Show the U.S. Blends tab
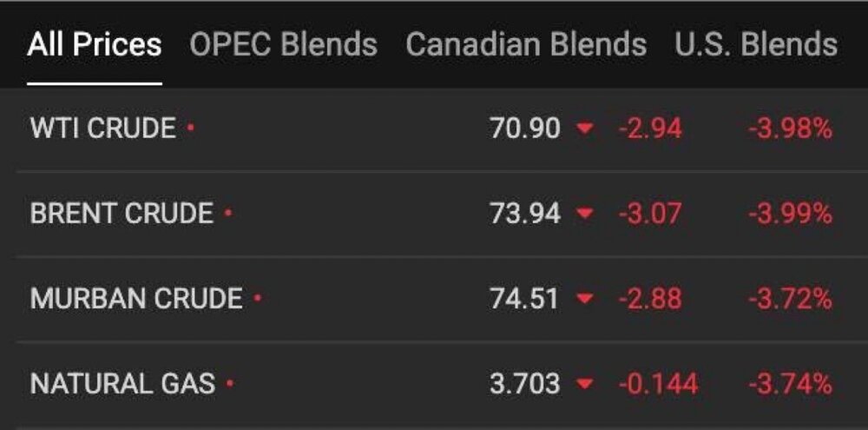This screenshot has width=868, height=430. click(x=756, y=45)
